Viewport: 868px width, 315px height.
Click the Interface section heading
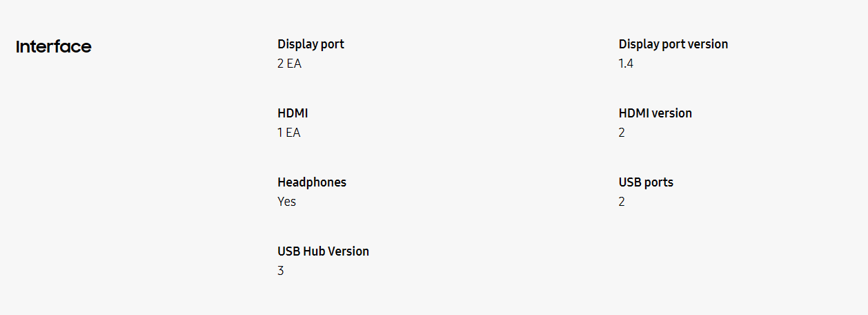coord(54,47)
